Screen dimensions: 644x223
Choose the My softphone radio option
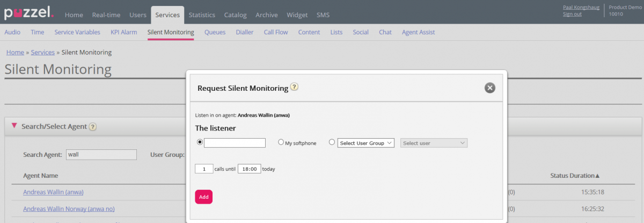281,142
